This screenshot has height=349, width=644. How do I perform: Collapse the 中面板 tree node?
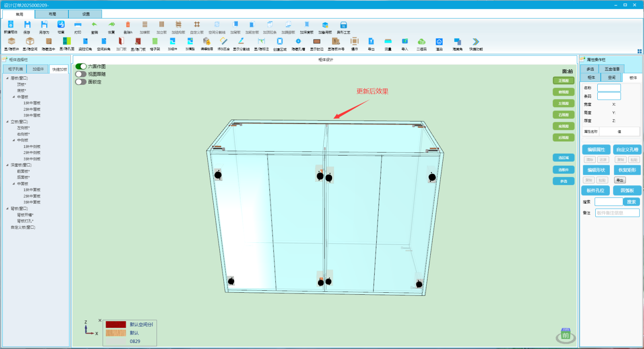pyautogui.click(x=14, y=184)
